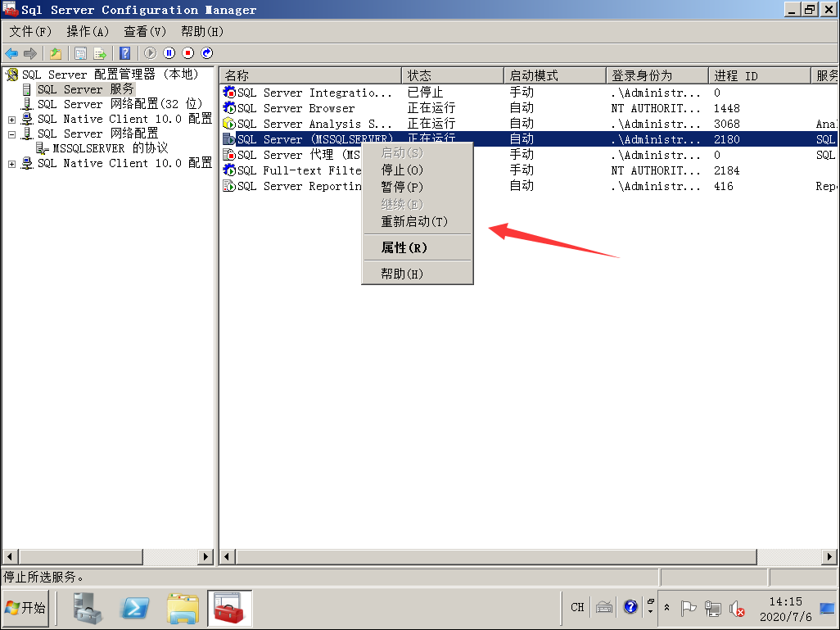840x630 pixels.
Task: Select SQL Server 服务 tree node
Action: pos(86,89)
